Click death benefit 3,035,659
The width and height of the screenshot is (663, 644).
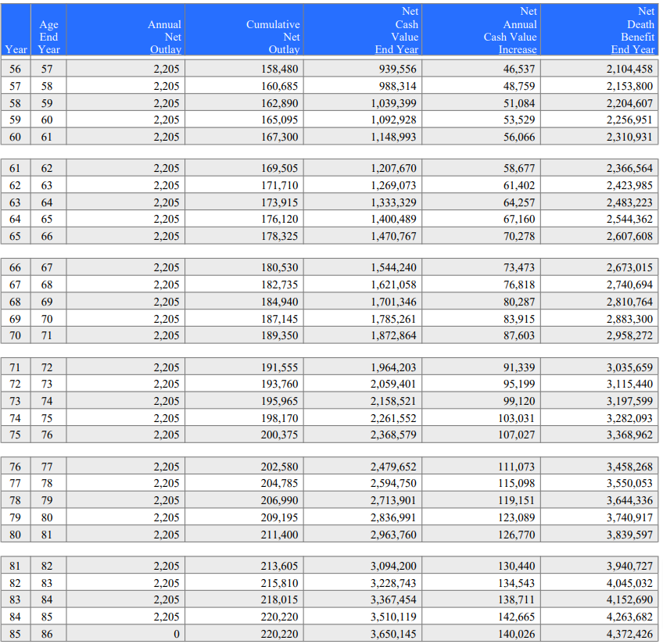(x=629, y=367)
